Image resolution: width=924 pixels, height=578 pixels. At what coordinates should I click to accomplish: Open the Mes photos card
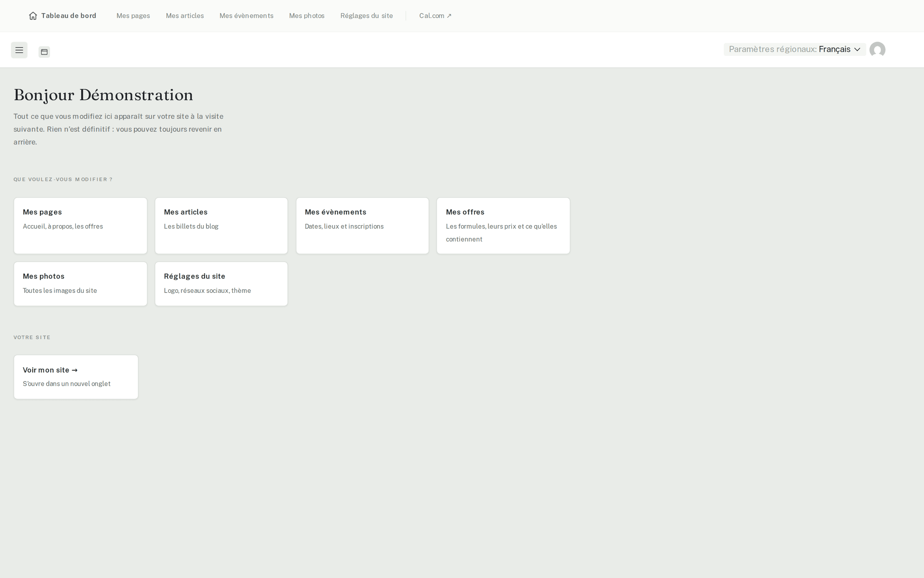[80, 284]
